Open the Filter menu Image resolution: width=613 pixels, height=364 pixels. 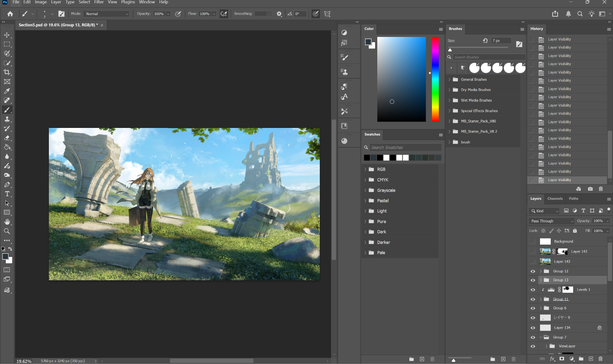[99, 2]
